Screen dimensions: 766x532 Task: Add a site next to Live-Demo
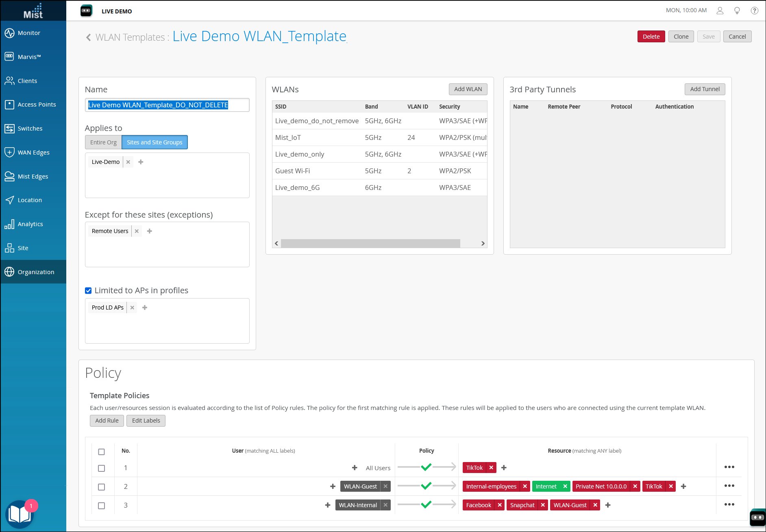pos(141,162)
